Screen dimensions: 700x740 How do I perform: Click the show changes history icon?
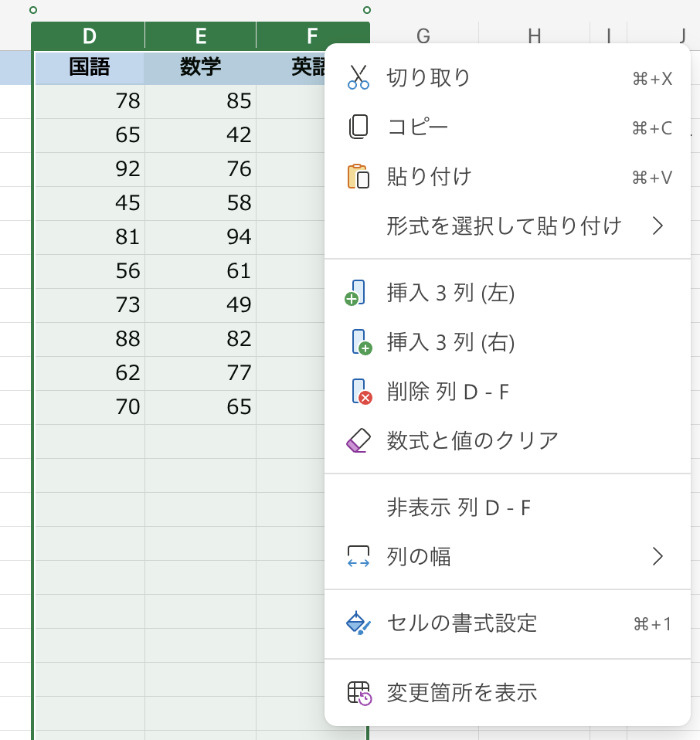point(359,693)
